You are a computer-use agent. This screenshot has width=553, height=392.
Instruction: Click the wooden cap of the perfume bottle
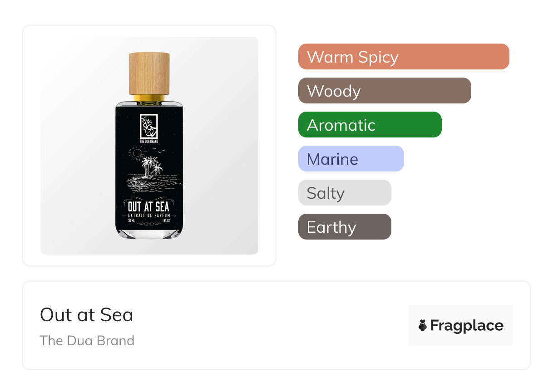(149, 73)
